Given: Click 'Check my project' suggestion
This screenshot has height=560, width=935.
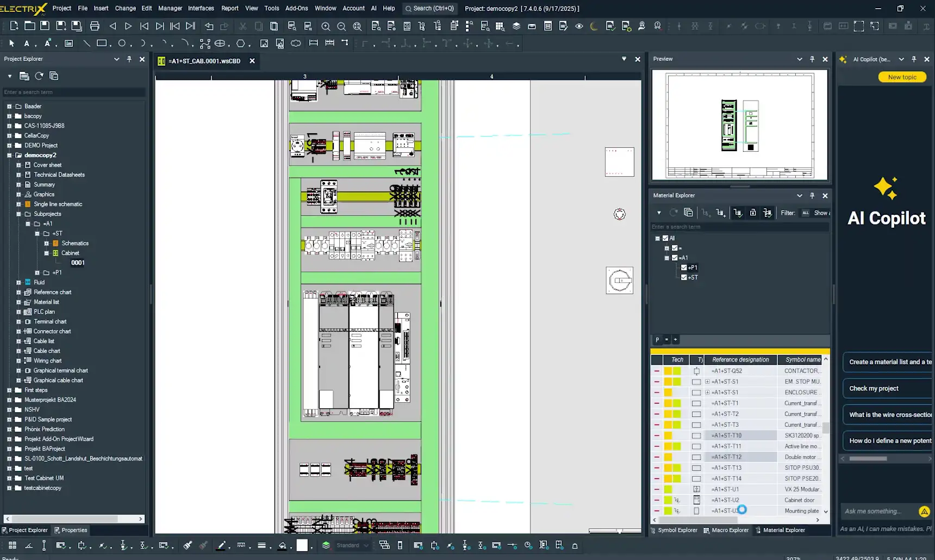Looking at the screenshot, I should 874,388.
